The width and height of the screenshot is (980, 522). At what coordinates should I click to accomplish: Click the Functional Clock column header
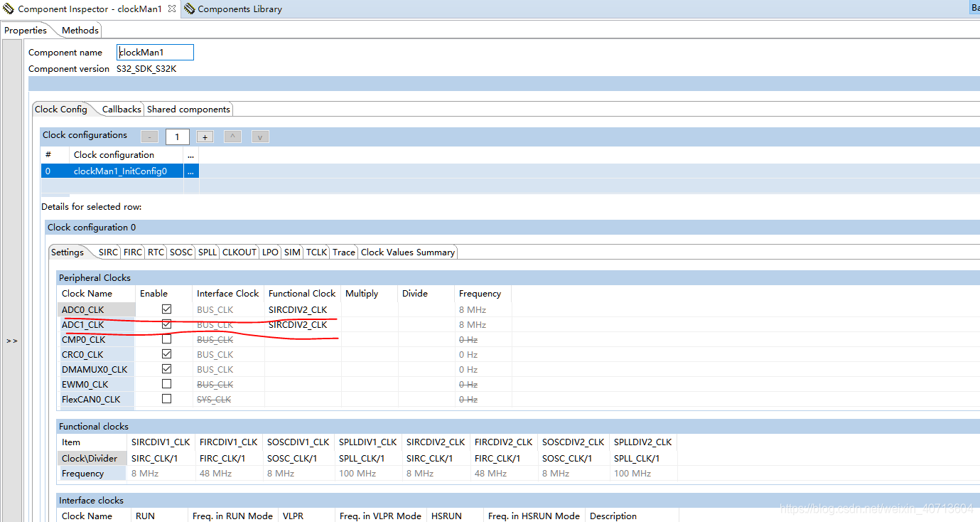(x=302, y=293)
